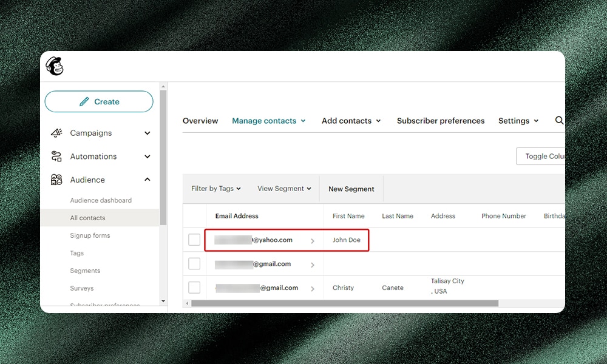Open the Filter by Tags dropdown
Image resolution: width=607 pixels, height=364 pixels.
coord(215,189)
